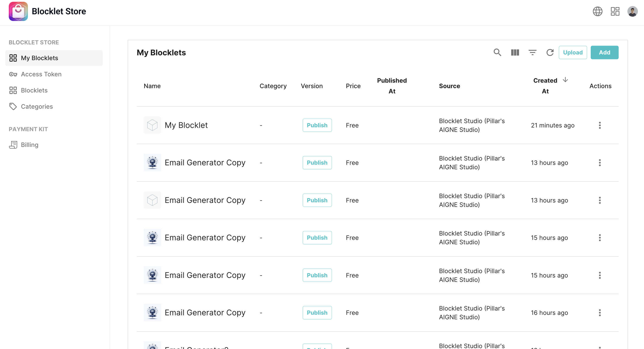Click the refresh icon

550,52
